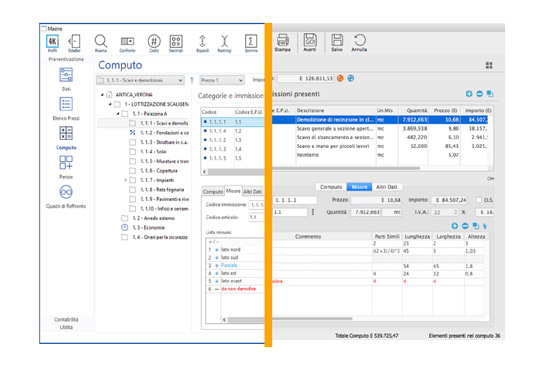Select tree item 1.4 - Oneri per la sicurezza

(160, 237)
